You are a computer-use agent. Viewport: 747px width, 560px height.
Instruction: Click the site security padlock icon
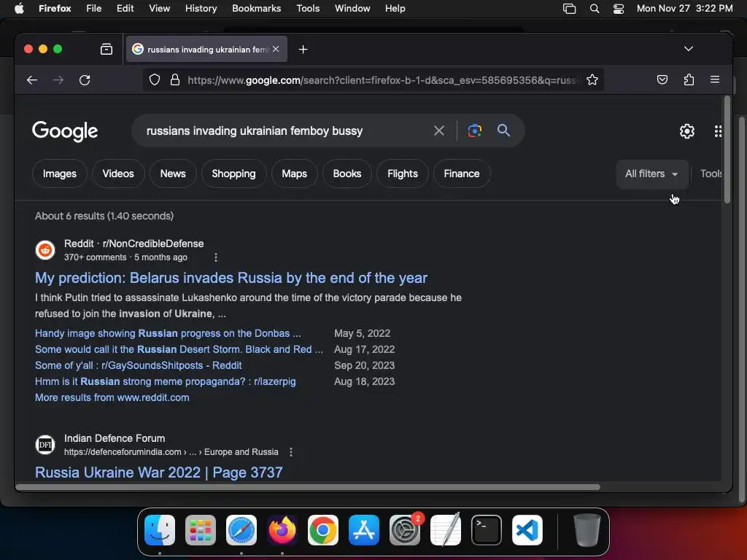coord(175,79)
